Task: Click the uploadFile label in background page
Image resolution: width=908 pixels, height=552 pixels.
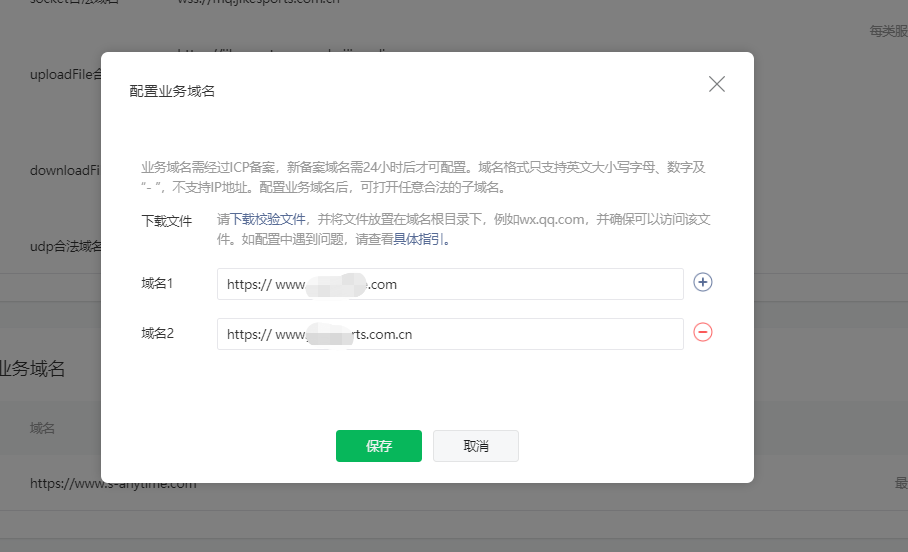Action: [65, 75]
